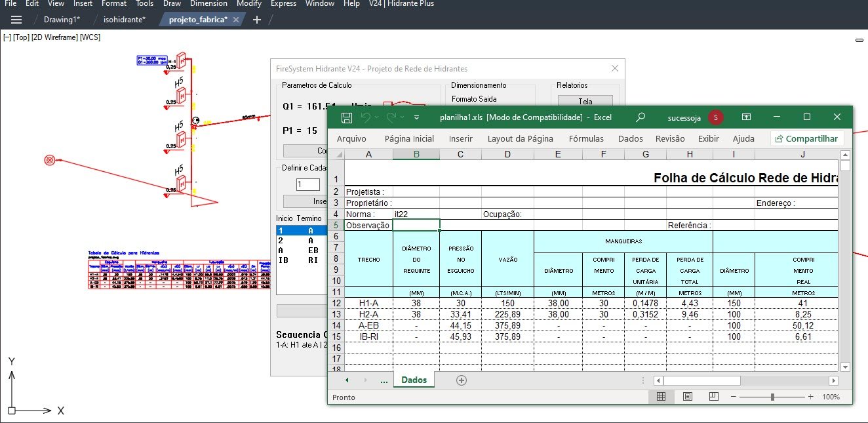Click trecho number input field showing 1
868x423 pixels.
pyautogui.click(x=307, y=185)
